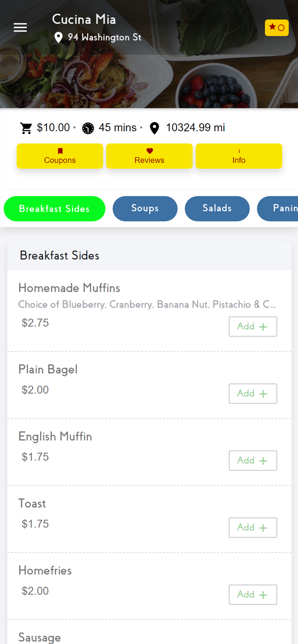Open the Reviews section
Screen dimensions: 298x644
[149, 156]
